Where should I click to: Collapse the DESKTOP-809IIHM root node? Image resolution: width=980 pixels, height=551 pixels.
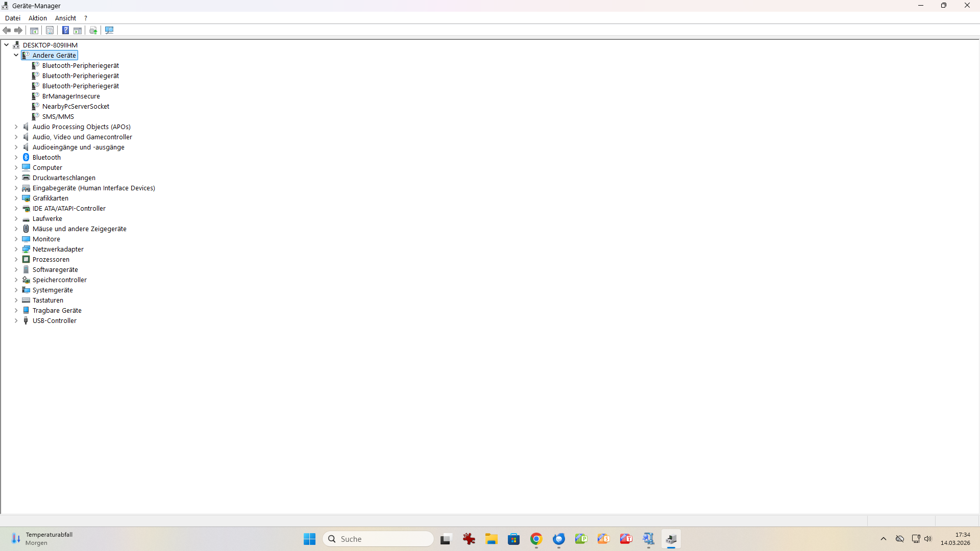point(6,45)
